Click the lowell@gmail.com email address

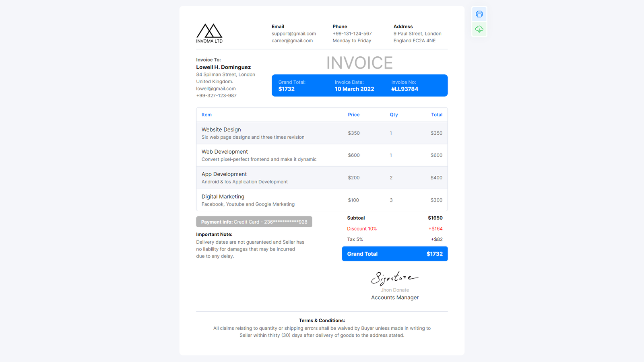216,88
